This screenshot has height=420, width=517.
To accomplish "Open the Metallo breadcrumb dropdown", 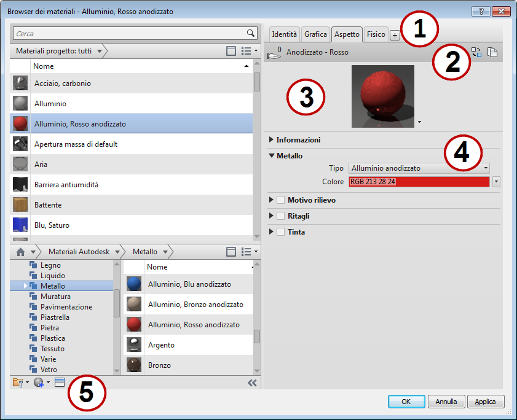I will click(x=165, y=252).
